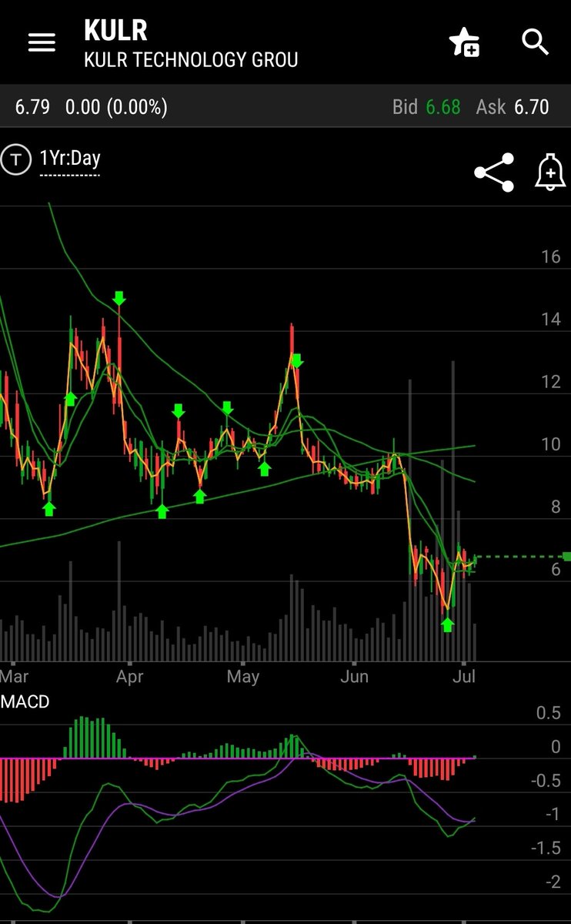Select KULR TECHNOLOGY GROU company name

pos(191,60)
